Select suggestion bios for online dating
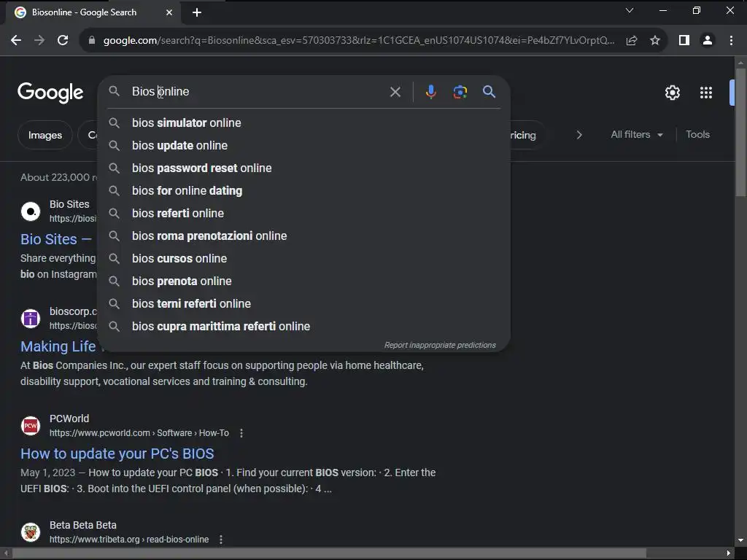 (304, 190)
